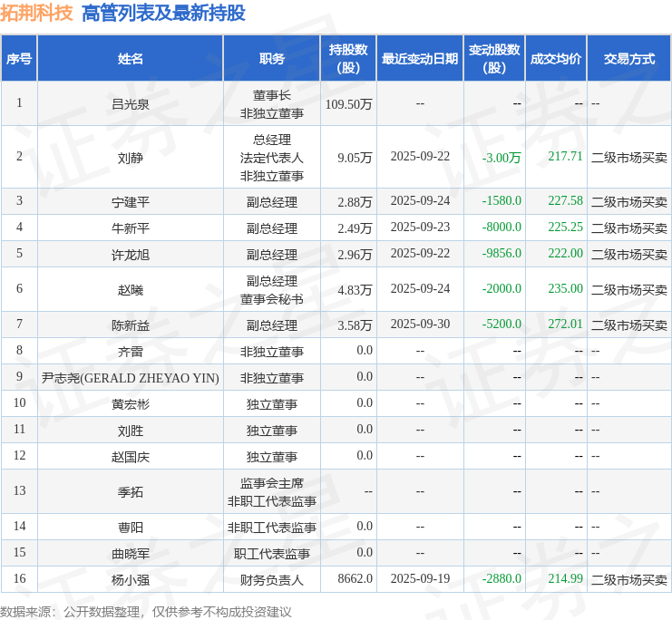Click the -9856.0 change value
The width and height of the screenshot is (672, 620).
502,254
